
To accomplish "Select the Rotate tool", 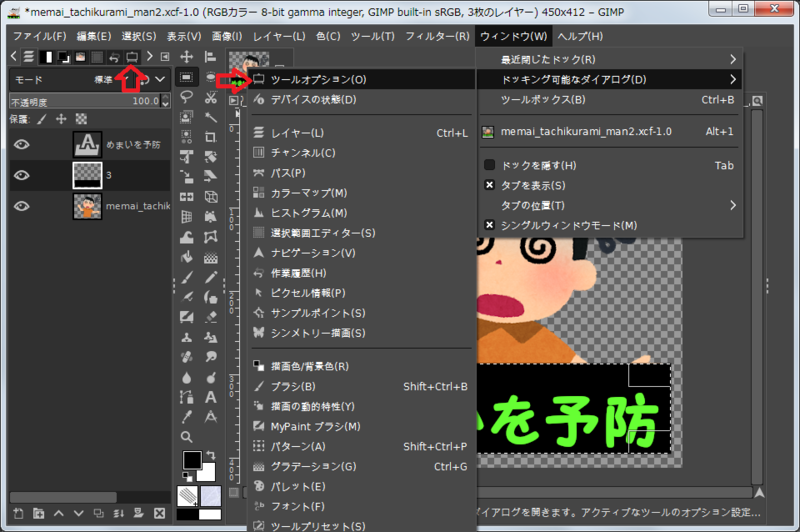I will 210,157.
